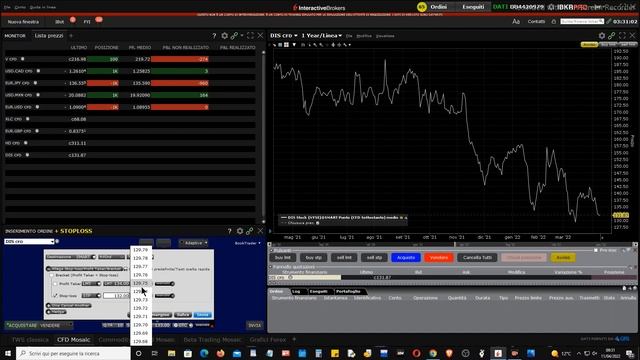Collapse the Pulsanti section
Image resolution: width=640 pixels, height=360 pixels.
click(x=271, y=250)
